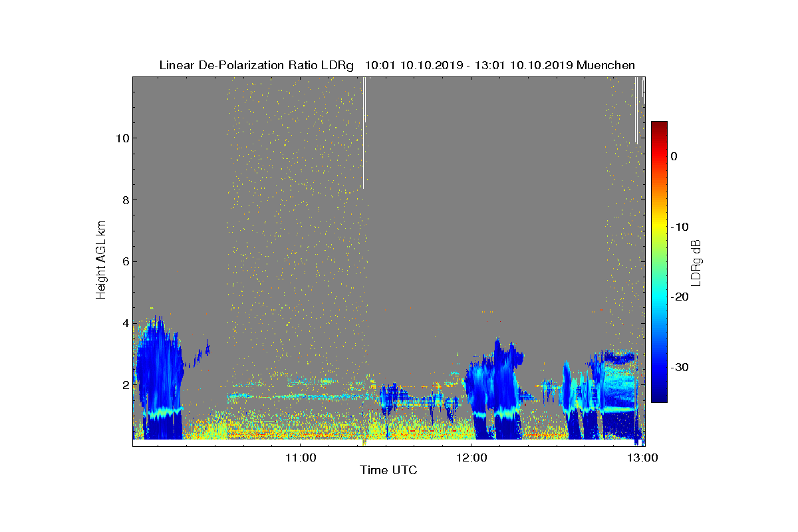The image size is (798, 532).
Task: Click the 13:00 time tick label
Action: point(643,458)
